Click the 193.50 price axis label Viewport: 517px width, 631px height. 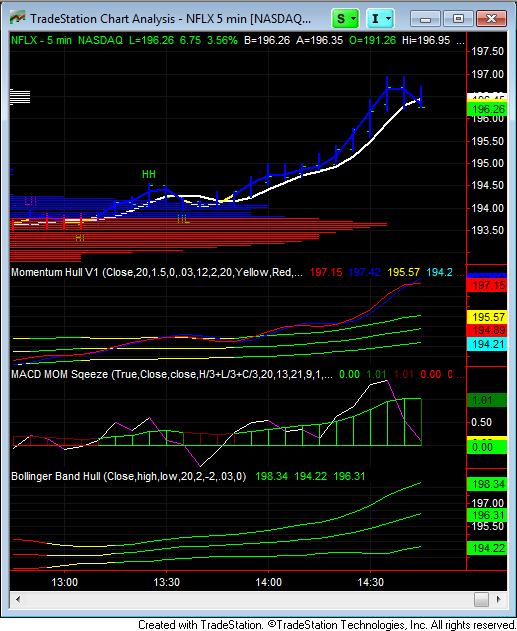pyautogui.click(x=488, y=230)
